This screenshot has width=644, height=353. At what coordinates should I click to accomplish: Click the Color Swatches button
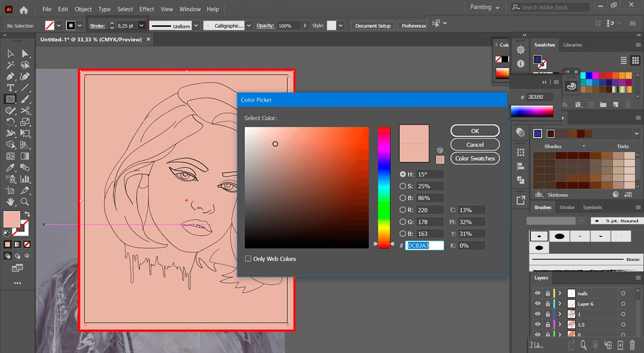tap(475, 158)
